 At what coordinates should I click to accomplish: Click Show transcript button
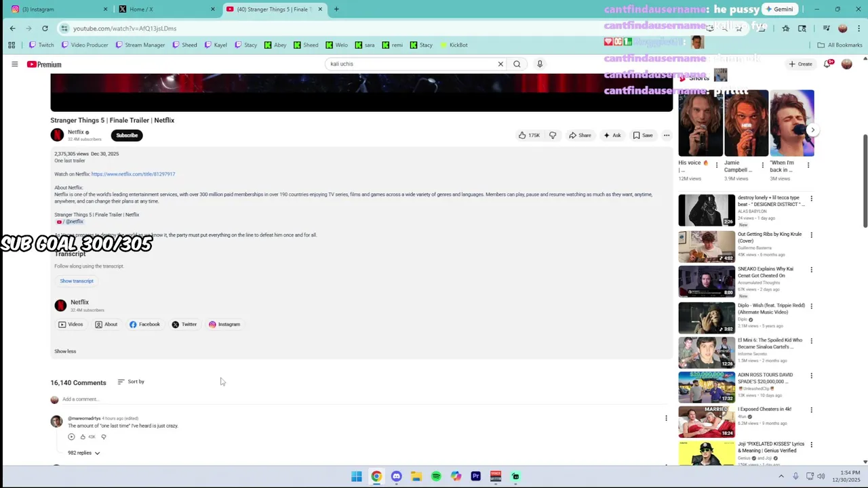(77, 281)
